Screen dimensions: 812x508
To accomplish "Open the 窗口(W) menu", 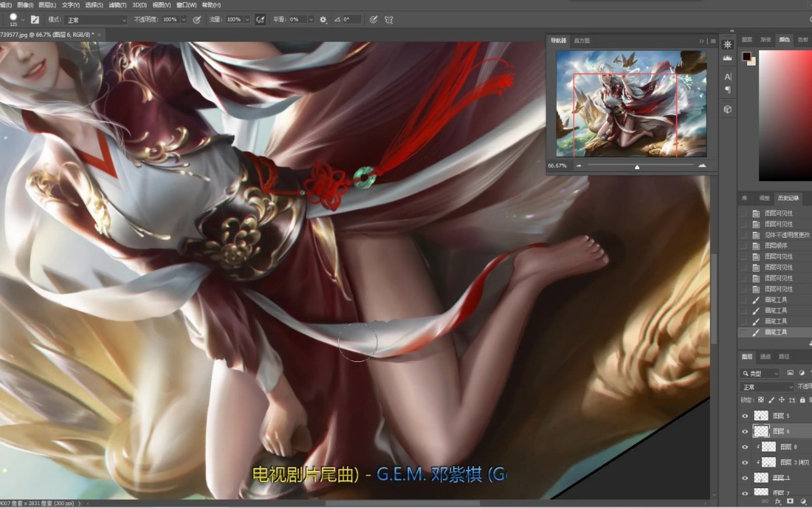I will pos(186,5).
